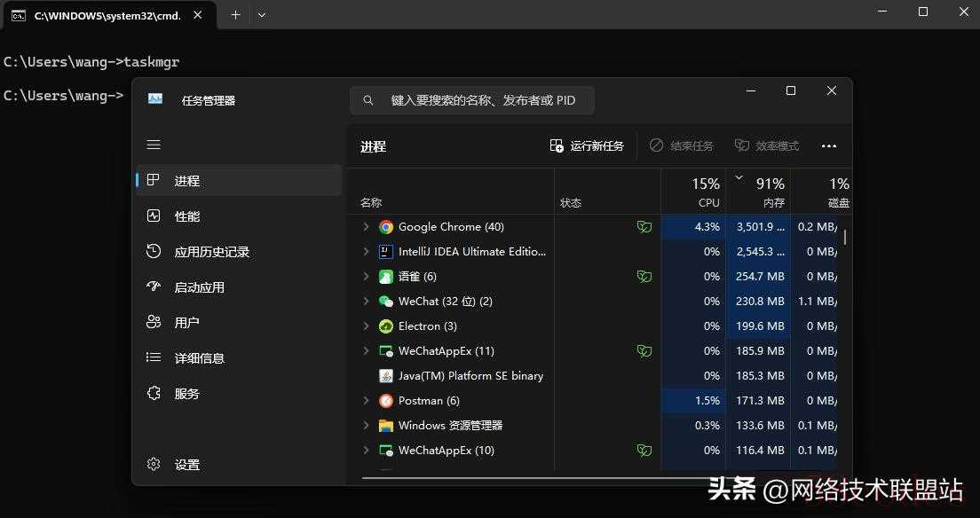980x518 pixels.
Task: Click the IntelliJ IDEA process icon
Action: coord(386,252)
